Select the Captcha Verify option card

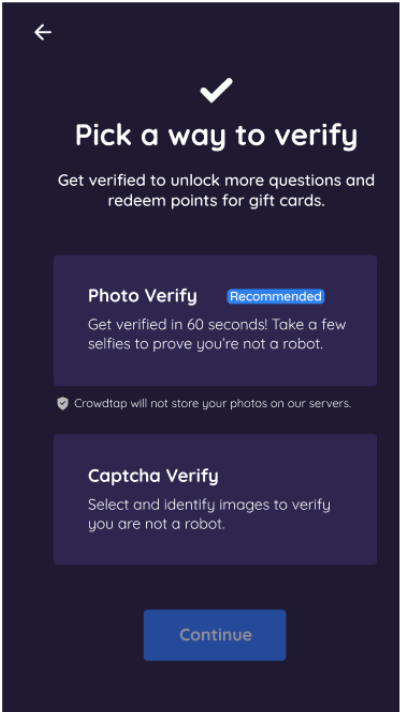point(215,499)
